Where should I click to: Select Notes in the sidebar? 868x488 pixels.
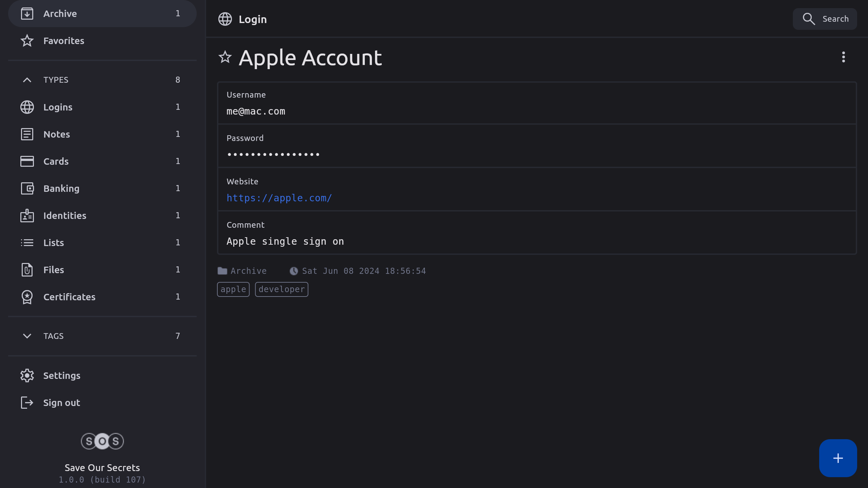57,134
